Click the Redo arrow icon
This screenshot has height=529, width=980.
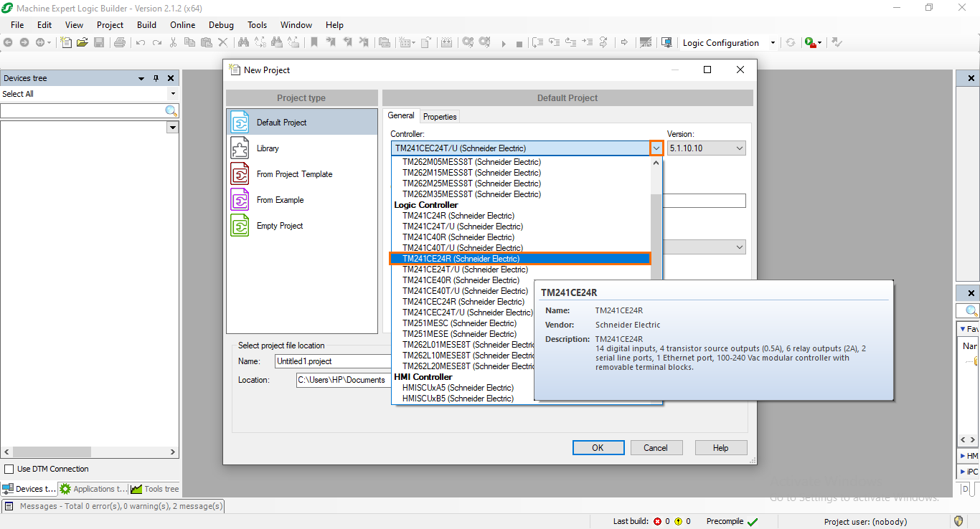[156, 43]
